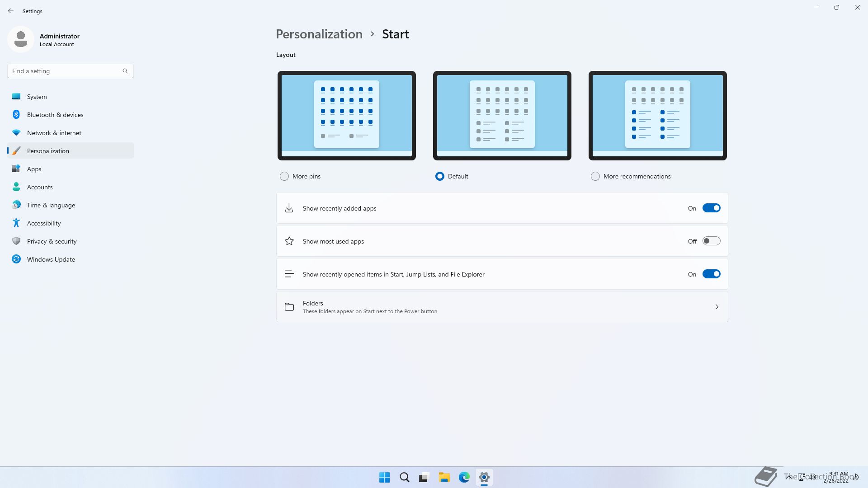Launch Microsoft Edge from taskbar
This screenshot has width=868, height=488.
[464, 477]
